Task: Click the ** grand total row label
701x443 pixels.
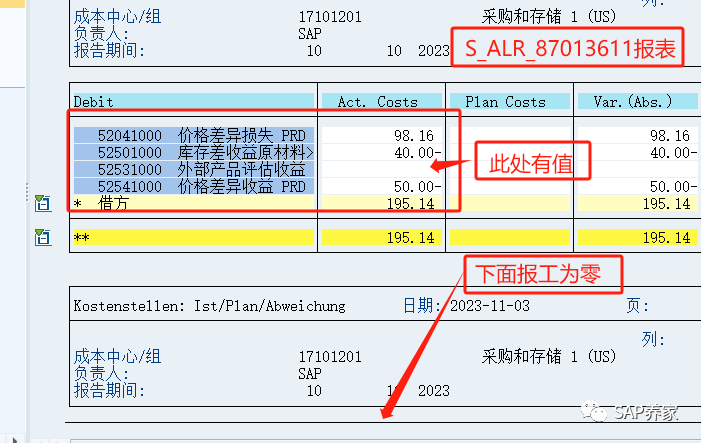Action: [x=194, y=237]
